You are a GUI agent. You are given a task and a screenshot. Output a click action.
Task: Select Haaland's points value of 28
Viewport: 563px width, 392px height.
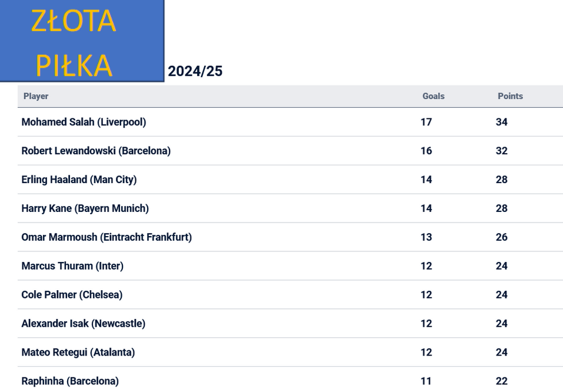point(501,180)
